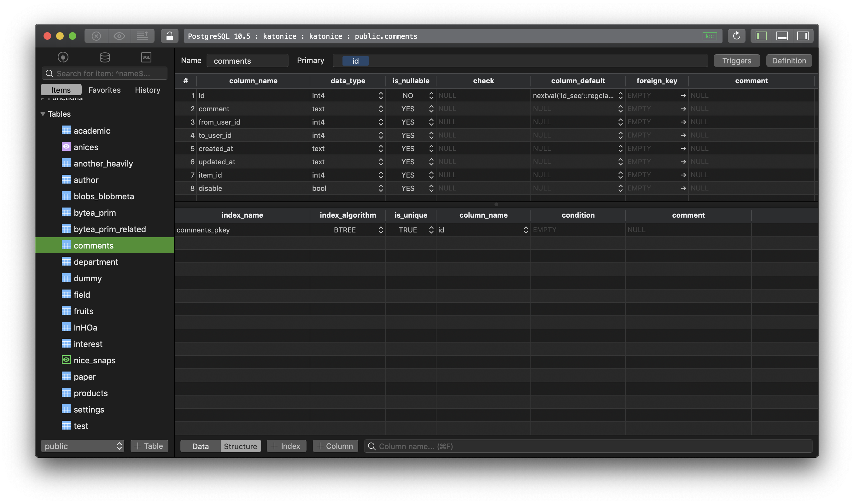The image size is (854, 504).
Task: Click the eye preview icon in the toolbar
Action: [x=119, y=36]
